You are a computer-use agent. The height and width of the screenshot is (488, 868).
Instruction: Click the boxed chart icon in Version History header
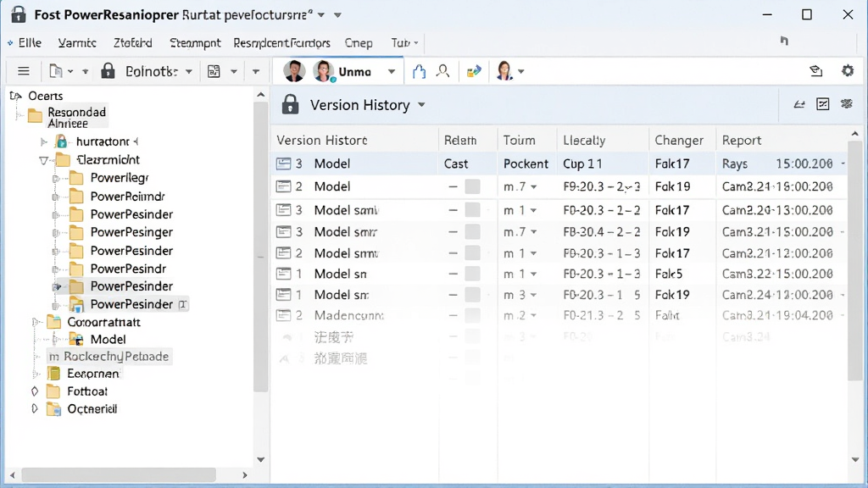(822, 104)
